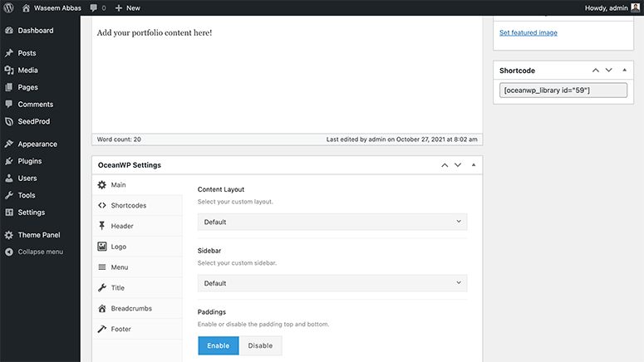Click the Collapse menu arrow icon
The image size is (644, 362).
click(x=9, y=252)
